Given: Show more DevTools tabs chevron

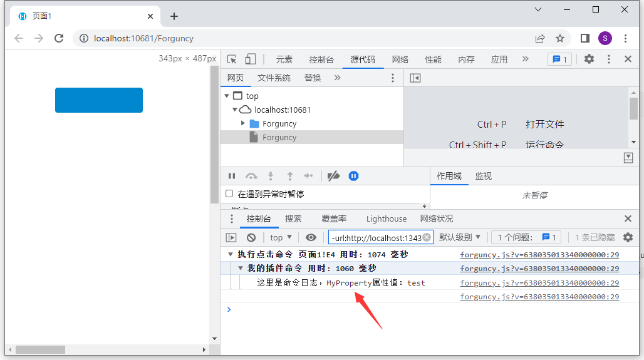Looking at the screenshot, I should 526,59.
